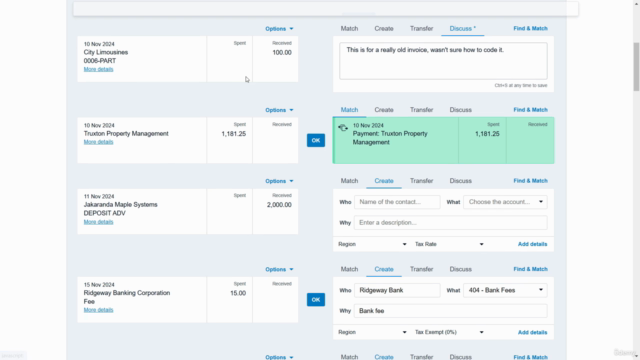640x360 pixels.
Task: Open More details under Truxton Property Management
Action: click(x=98, y=142)
